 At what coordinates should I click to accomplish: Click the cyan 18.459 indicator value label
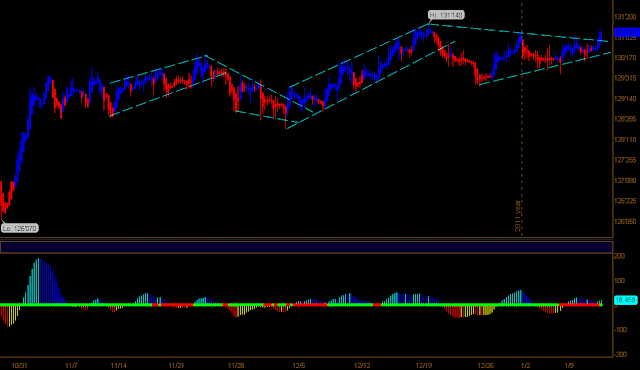coord(626,300)
